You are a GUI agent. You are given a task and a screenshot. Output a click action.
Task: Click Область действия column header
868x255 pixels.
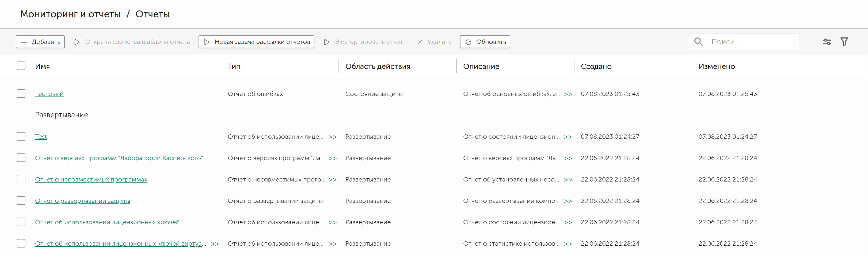[x=378, y=66]
